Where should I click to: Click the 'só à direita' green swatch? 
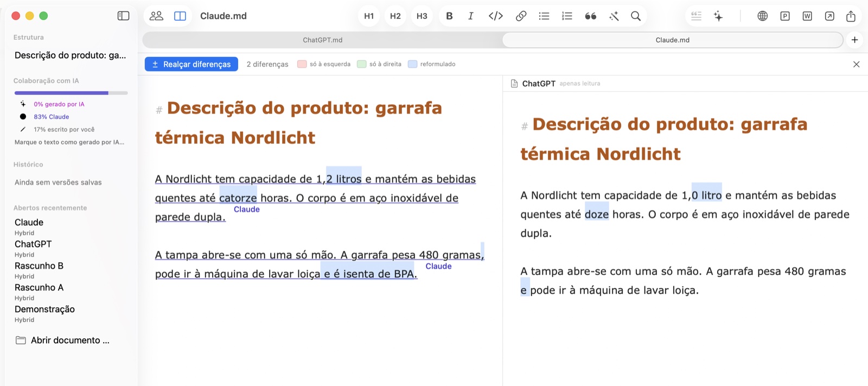tap(362, 64)
